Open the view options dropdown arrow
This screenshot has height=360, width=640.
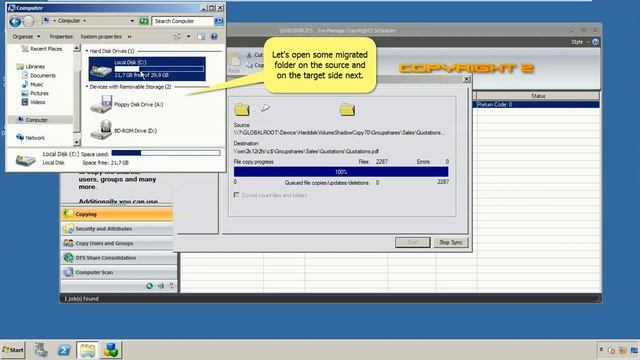click(x=189, y=37)
